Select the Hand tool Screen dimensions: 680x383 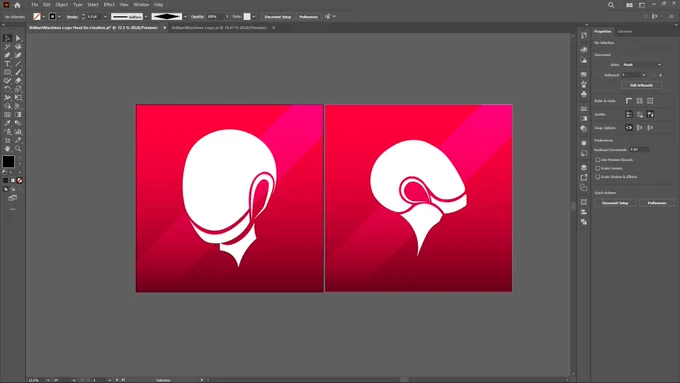(7, 148)
